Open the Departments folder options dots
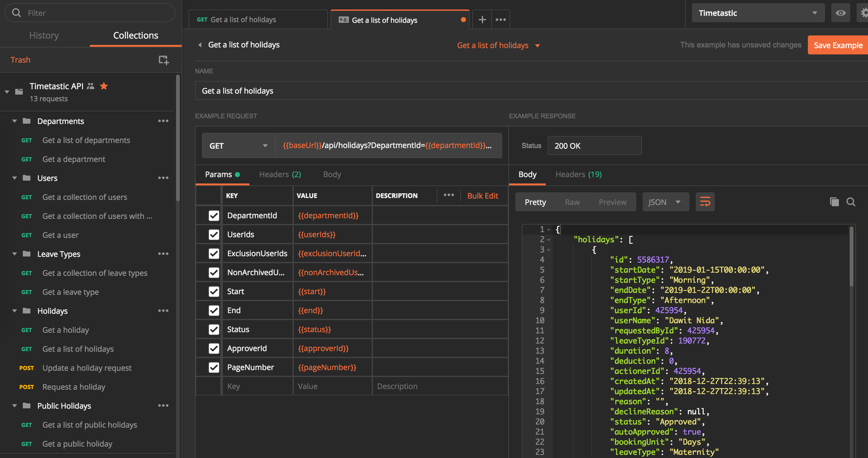This screenshot has height=458, width=868. [x=163, y=121]
